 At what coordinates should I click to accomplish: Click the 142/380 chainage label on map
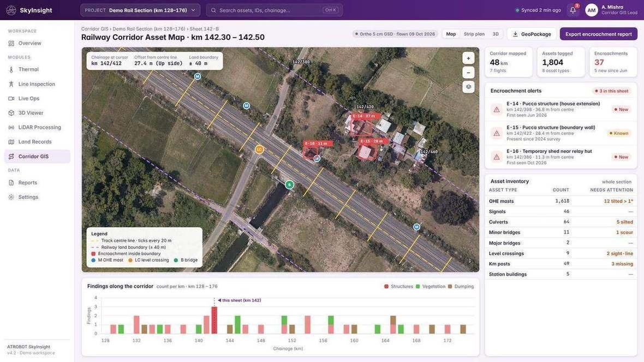coord(301,62)
